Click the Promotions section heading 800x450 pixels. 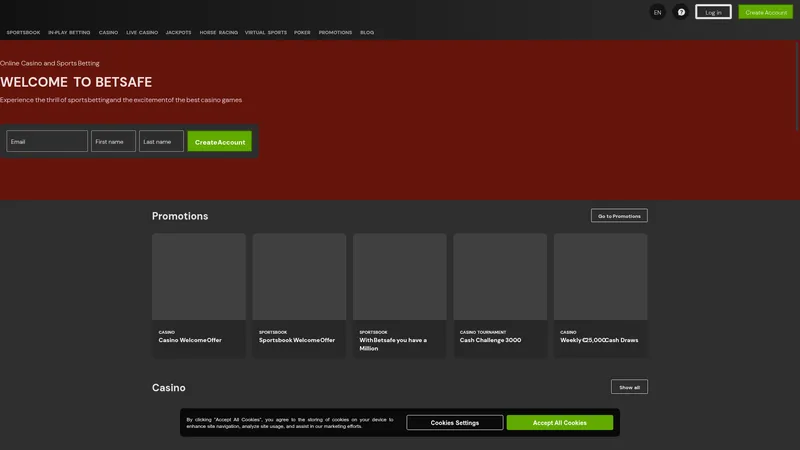(x=180, y=216)
